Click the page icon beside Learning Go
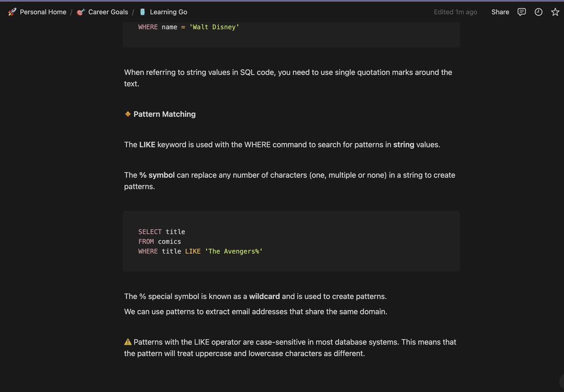The height and width of the screenshot is (392, 564). click(142, 12)
